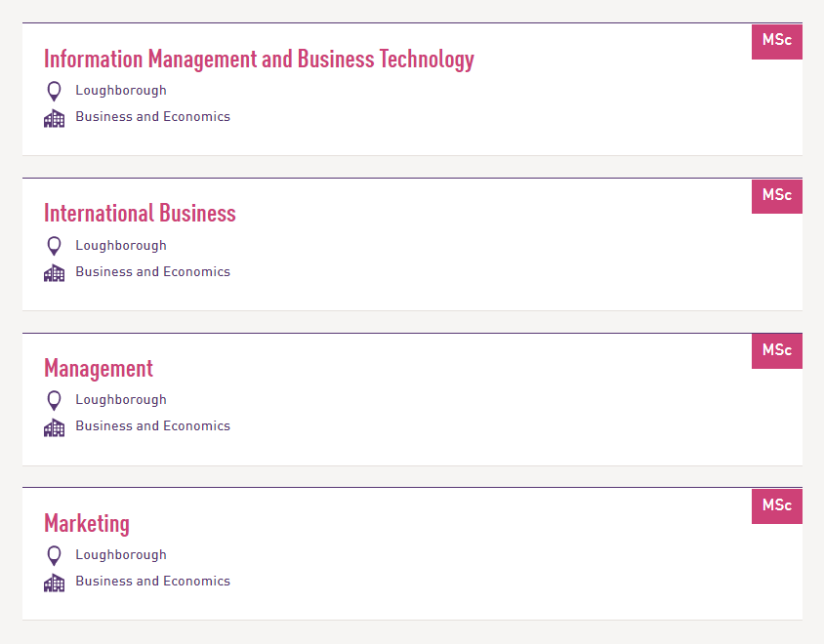Click the building icon under Information Management
This screenshot has height=644, width=824.
pyautogui.click(x=54, y=118)
